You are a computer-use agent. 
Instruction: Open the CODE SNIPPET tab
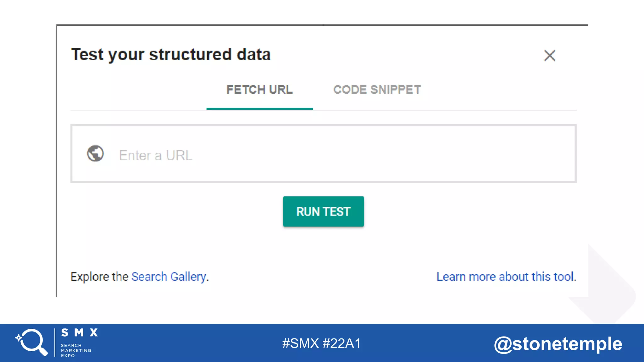[x=377, y=90]
